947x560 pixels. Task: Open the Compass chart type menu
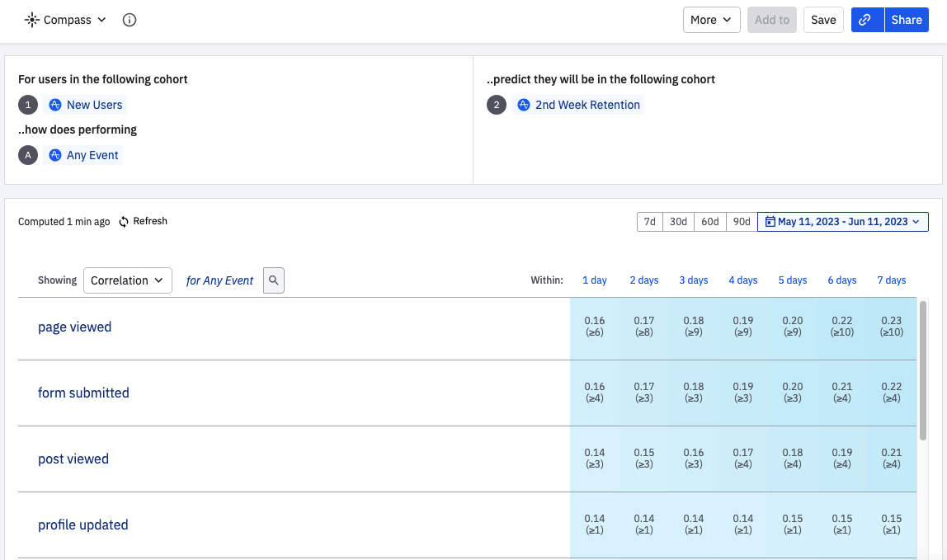65,20
